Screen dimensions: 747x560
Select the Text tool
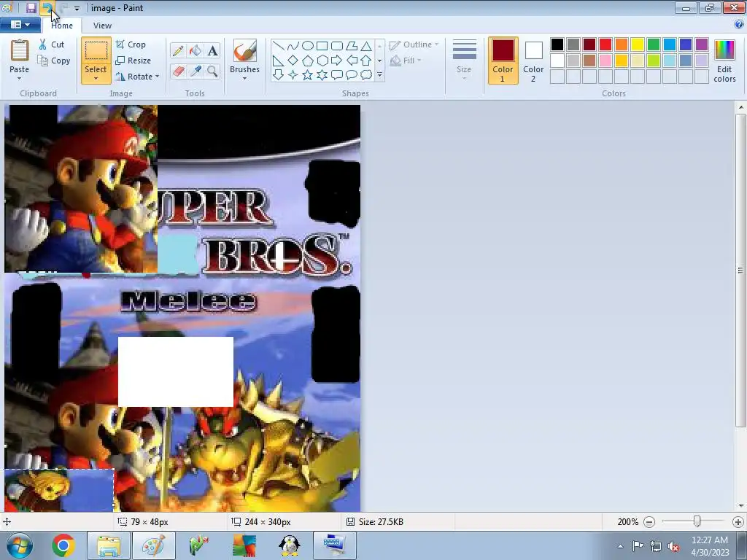(x=212, y=50)
